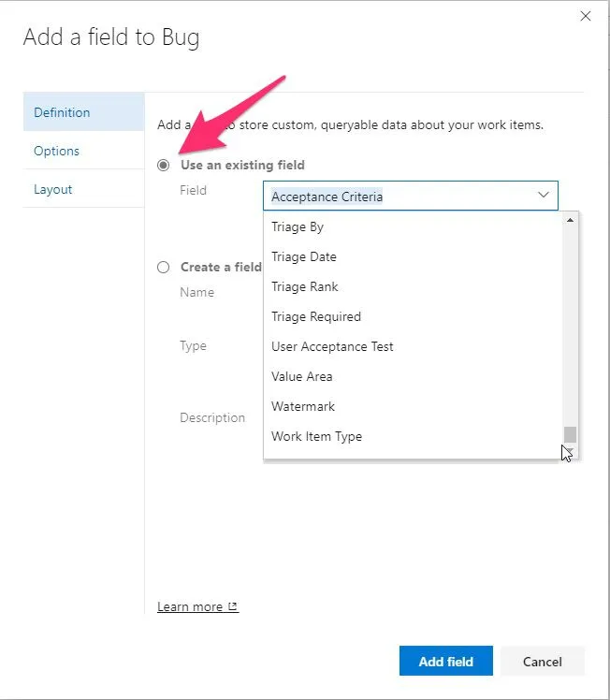Pick Work Item Type from the list
Image resolution: width=610 pixels, height=700 pixels.
click(316, 436)
